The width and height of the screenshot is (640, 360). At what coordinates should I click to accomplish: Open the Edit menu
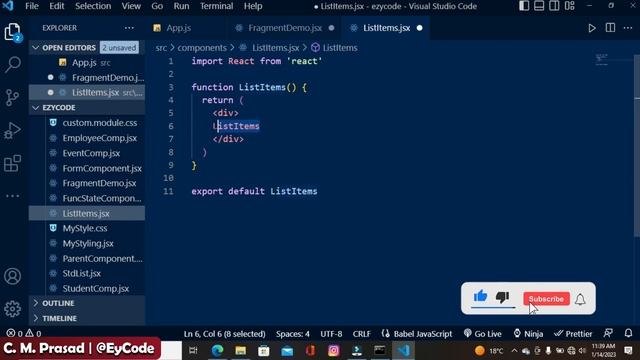click(x=57, y=6)
